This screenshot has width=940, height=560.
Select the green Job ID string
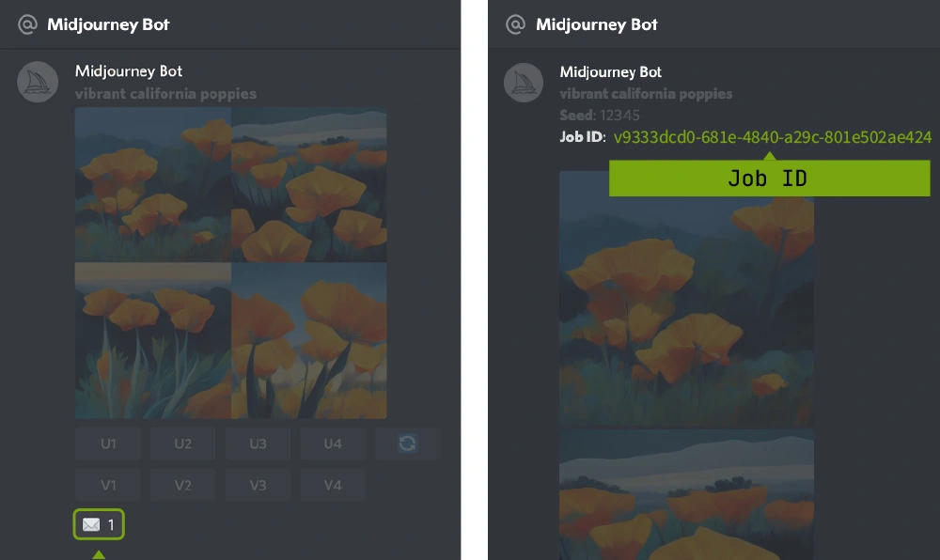[x=772, y=137]
